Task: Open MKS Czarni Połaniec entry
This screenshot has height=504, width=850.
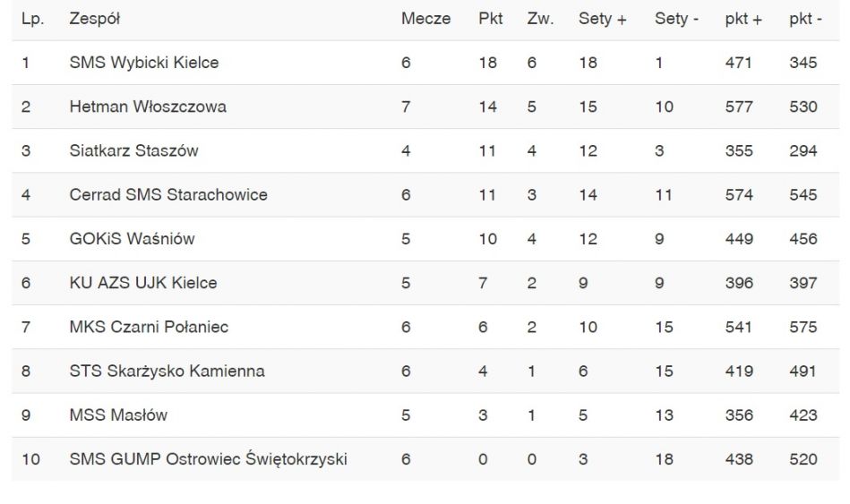Action: point(149,328)
